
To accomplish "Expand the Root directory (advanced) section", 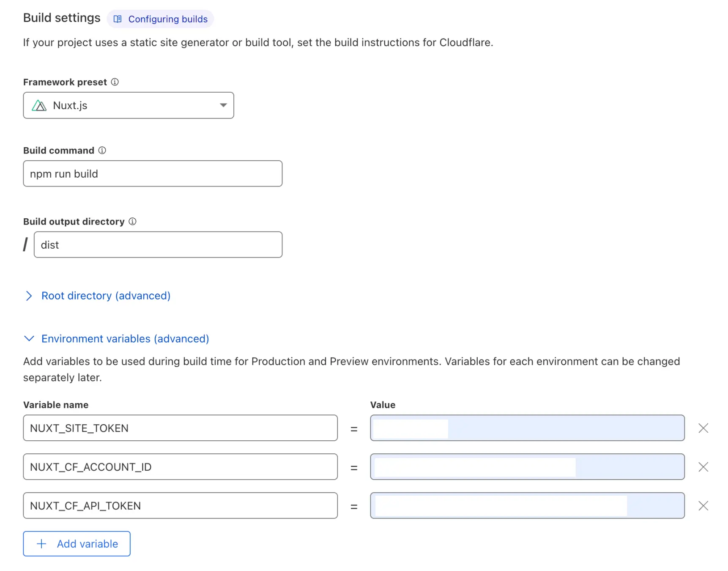I will pyautogui.click(x=106, y=296).
